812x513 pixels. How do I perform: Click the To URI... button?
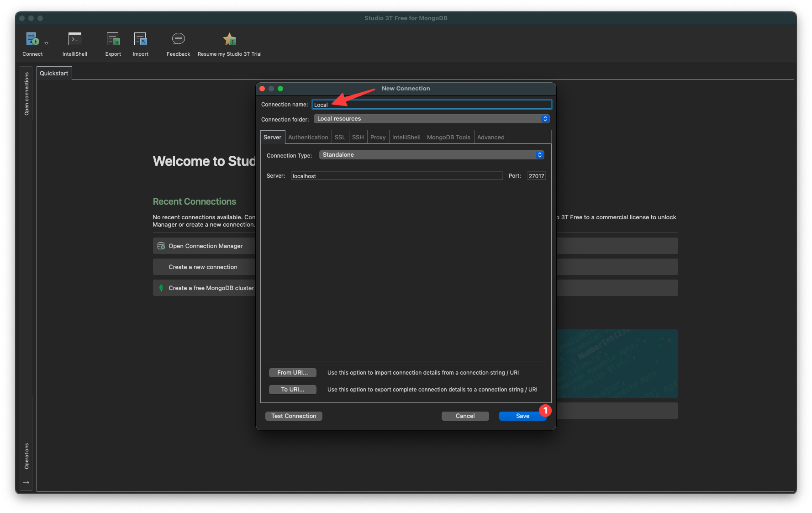(x=293, y=390)
